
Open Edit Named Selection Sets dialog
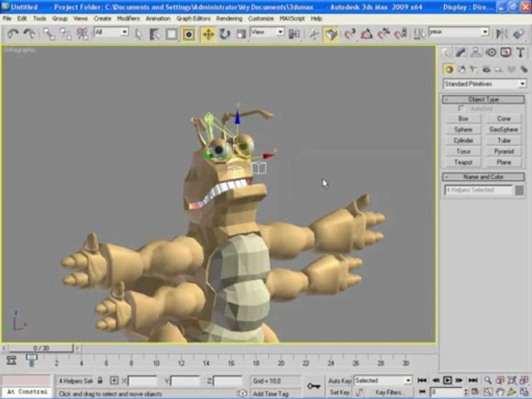click(420, 34)
